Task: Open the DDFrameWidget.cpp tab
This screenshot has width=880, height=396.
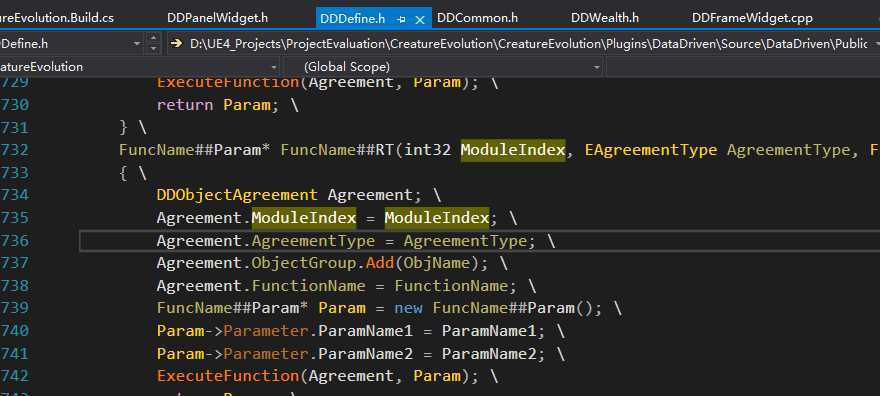Action: tap(752, 18)
